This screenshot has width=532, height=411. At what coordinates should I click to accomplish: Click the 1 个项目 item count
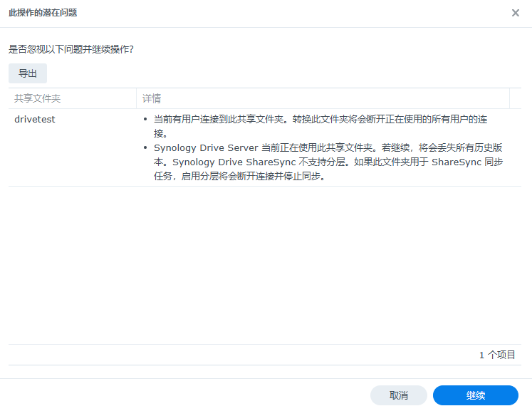(497, 355)
